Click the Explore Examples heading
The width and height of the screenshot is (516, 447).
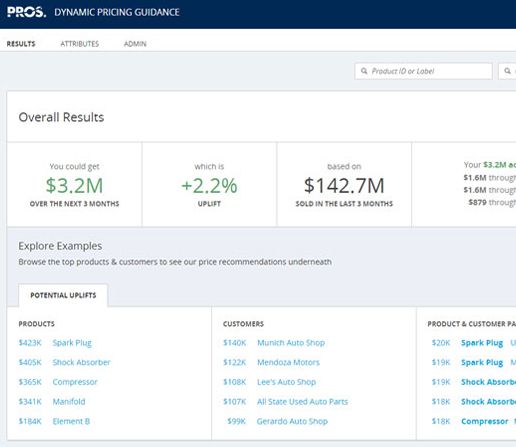60,246
